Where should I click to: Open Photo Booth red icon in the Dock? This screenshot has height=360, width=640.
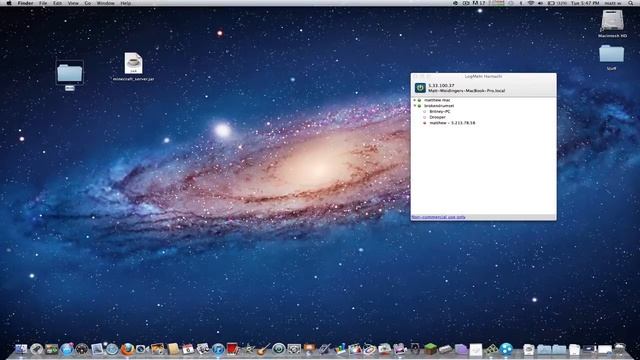tap(233, 349)
